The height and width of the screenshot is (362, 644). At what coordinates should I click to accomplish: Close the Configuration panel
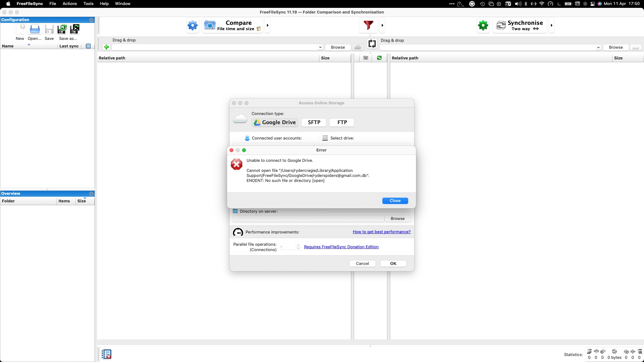[x=91, y=20]
